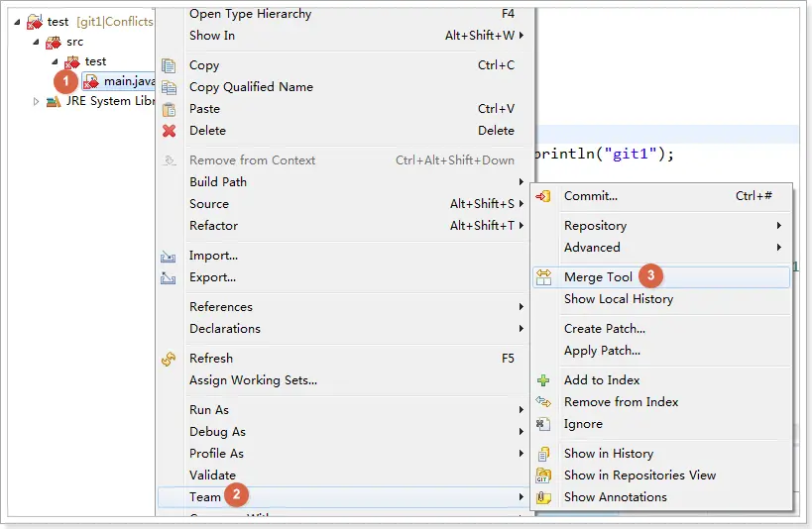The width and height of the screenshot is (812, 529).
Task: Open the Show In submenu arrow
Action: click(x=521, y=36)
